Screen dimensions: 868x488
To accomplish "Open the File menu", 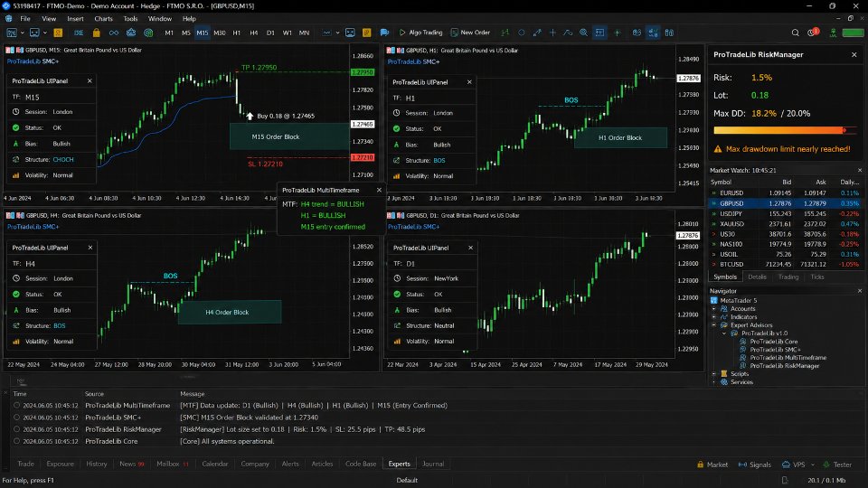I will pyautogui.click(x=25, y=19).
